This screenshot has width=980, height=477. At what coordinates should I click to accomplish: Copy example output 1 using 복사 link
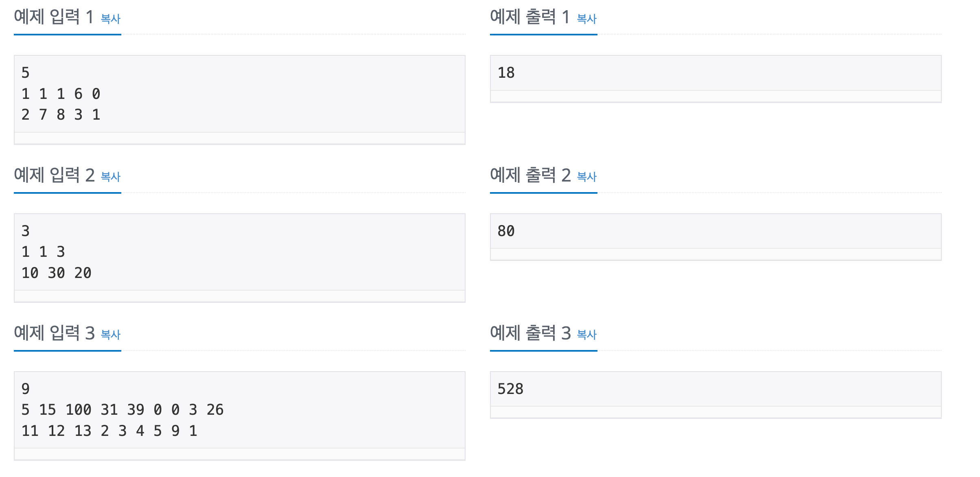(587, 19)
